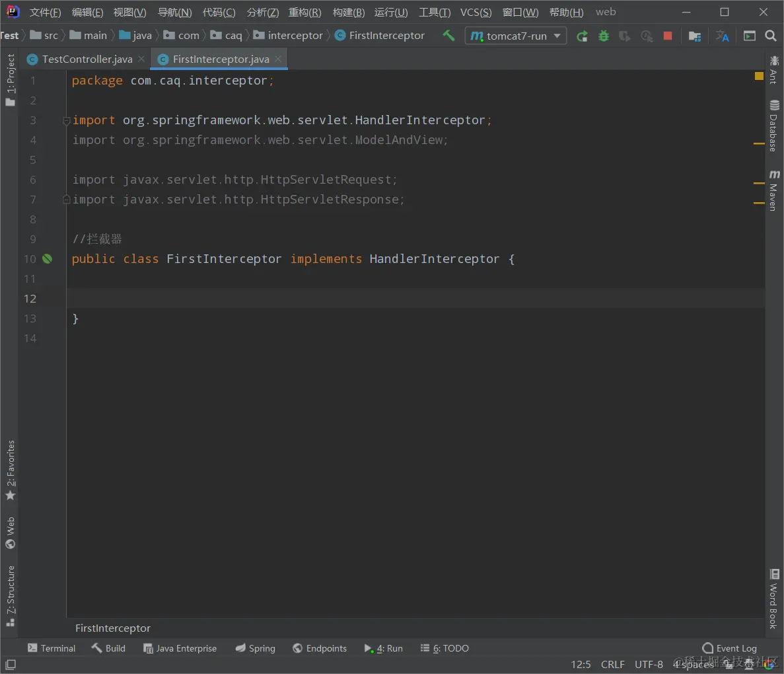Change file encoding UTF-8 in status bar

point(649,665)
